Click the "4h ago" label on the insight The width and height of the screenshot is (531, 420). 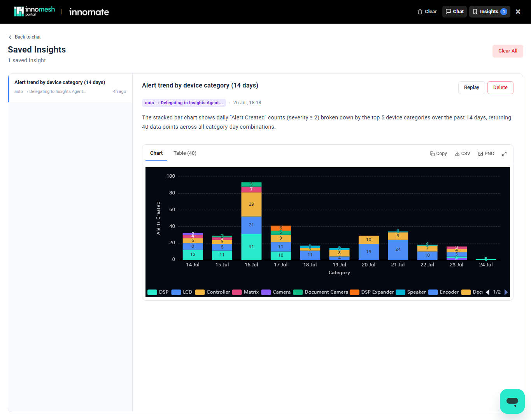pyautogui.click(x=119, y=92)
